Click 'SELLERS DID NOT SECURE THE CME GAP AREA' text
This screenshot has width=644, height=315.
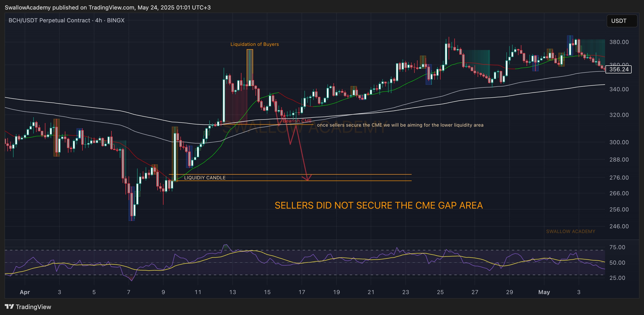(x=379, y=205)
